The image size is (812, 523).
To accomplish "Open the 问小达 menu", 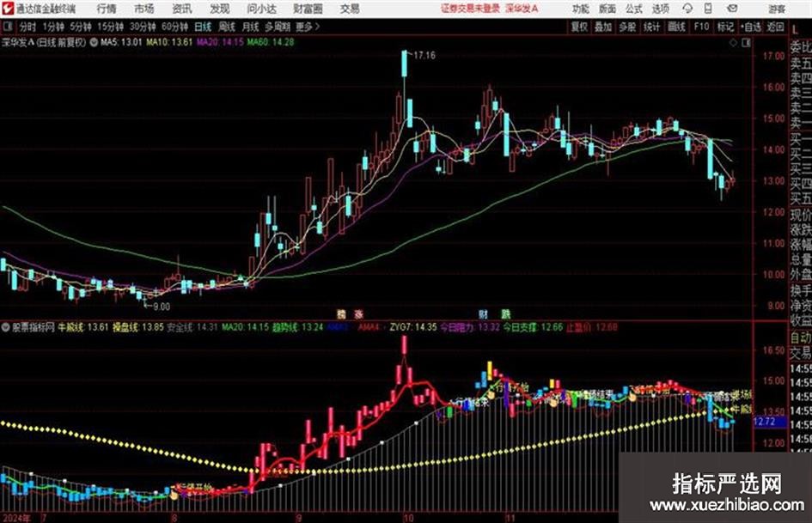I will coord(261,9).
